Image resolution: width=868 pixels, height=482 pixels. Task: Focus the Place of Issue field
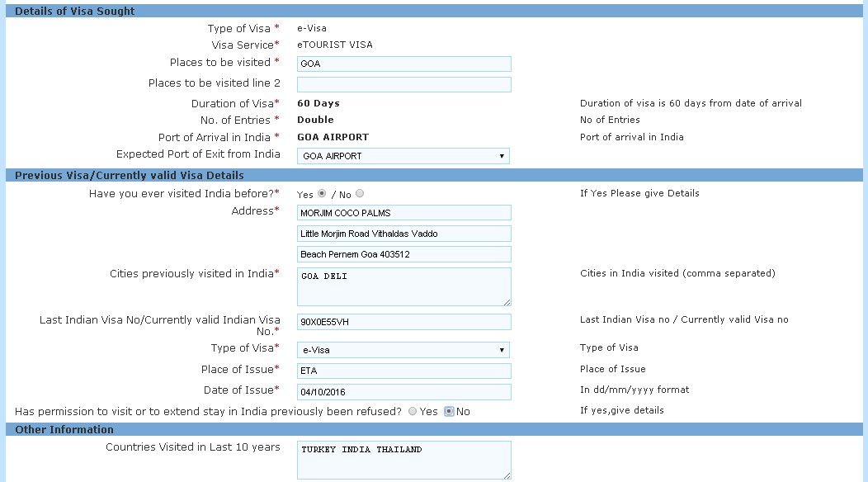coord(403,371)
